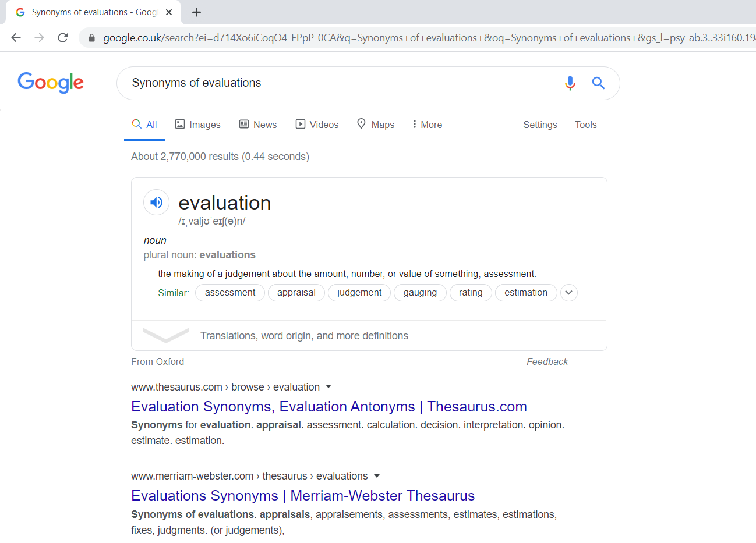Click the Google logo to return home

point(51,83)
